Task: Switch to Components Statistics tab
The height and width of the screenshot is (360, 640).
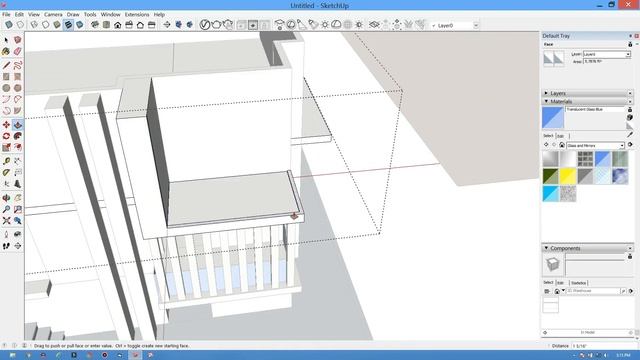Action: coord(578,283)
